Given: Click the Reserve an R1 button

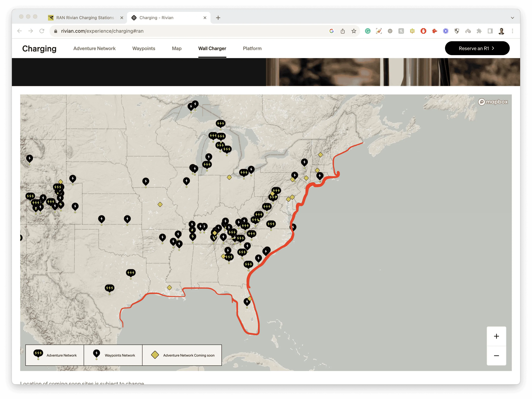Looking at the screenshot, I should (x=477, y=48).
